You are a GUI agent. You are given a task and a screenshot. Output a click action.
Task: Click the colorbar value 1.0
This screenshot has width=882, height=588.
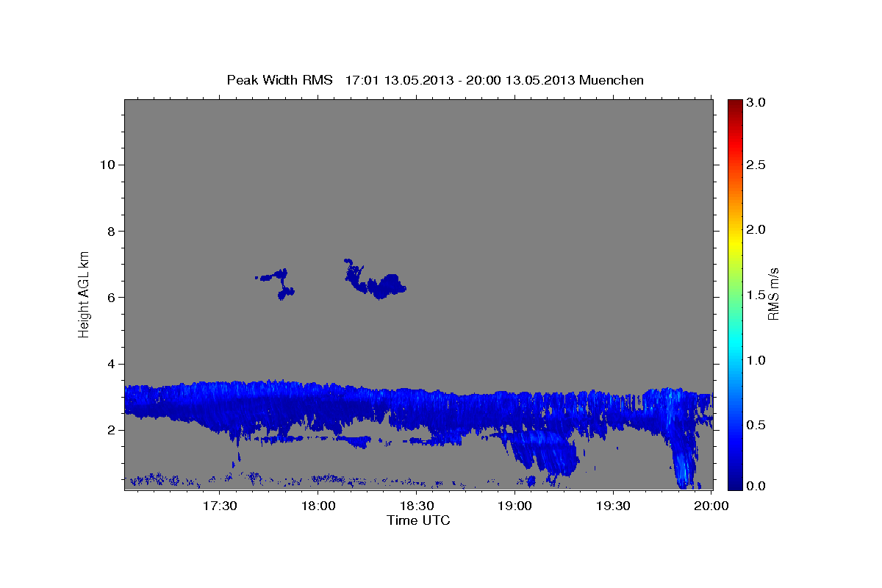tap(756, 360)
